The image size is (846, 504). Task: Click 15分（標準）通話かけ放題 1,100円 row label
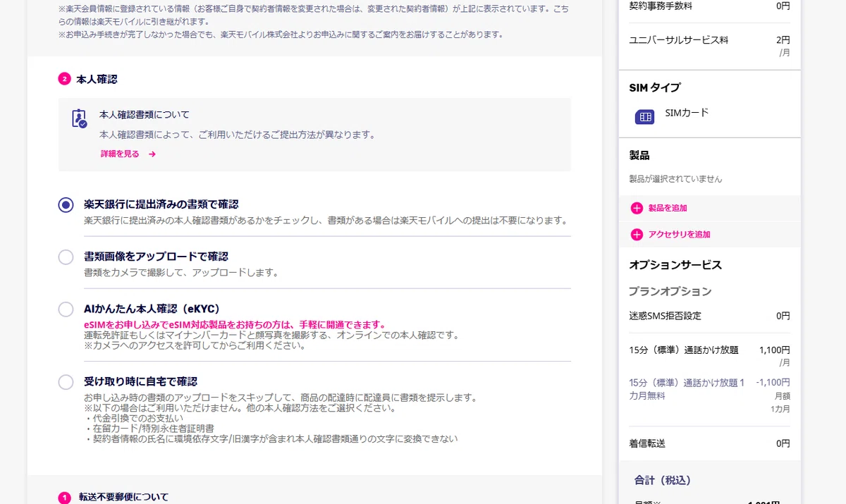click(684, 350)
